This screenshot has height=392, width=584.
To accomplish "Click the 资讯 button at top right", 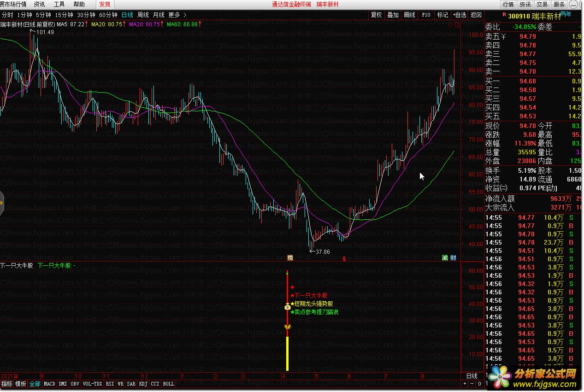I will (525, 4).
